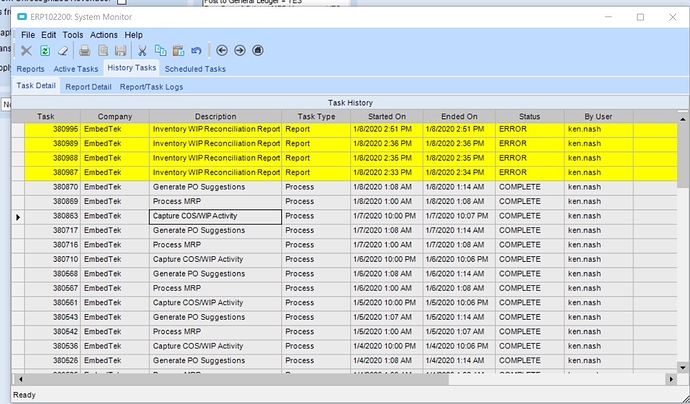
Task: Click the Copy toolbar icon
Action: tap(160, 51)
